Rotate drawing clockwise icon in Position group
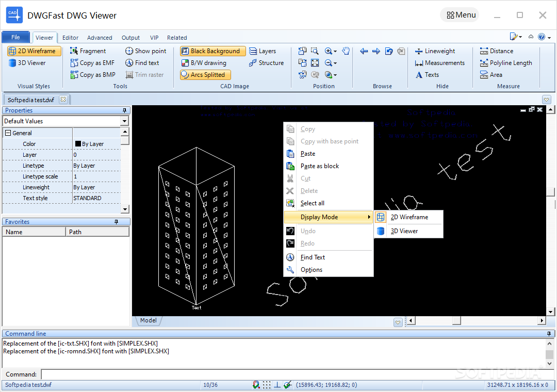The height and width of the screenshot is (392, 557). [x=302, y=63]
